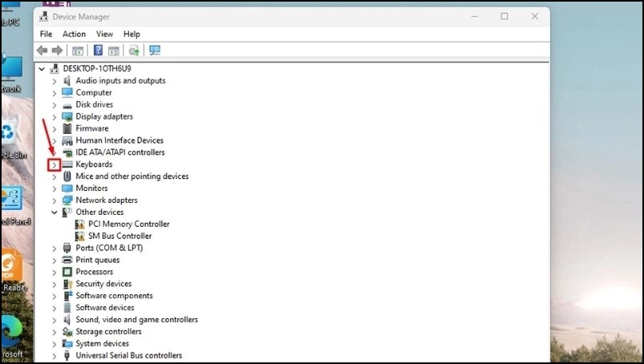
Task: Select the SM Bus Controller entry
Action: click(120, 236)
